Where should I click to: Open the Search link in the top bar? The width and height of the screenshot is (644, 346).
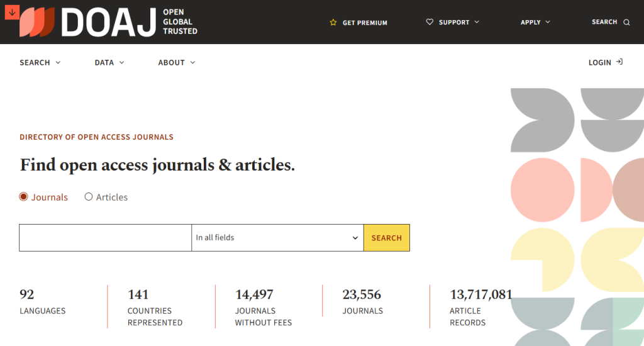611,22
